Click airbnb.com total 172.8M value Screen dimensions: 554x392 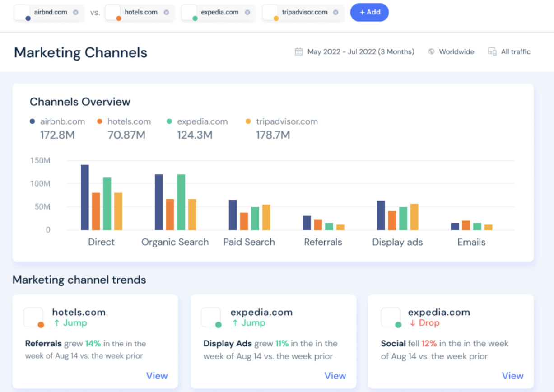point(57,135)
